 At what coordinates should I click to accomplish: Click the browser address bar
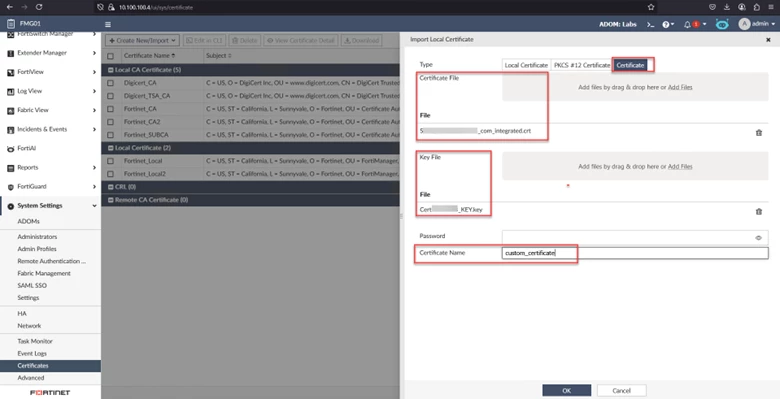[x=376, y=7]
